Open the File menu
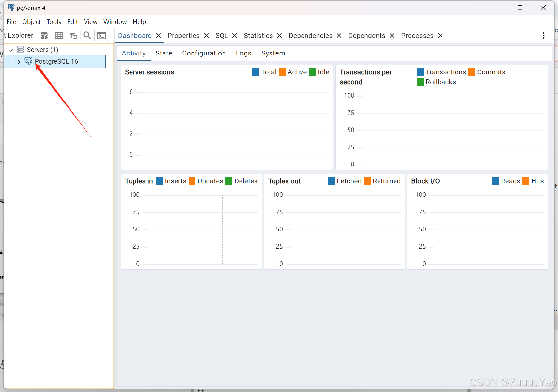 click(x=11, y=22)
